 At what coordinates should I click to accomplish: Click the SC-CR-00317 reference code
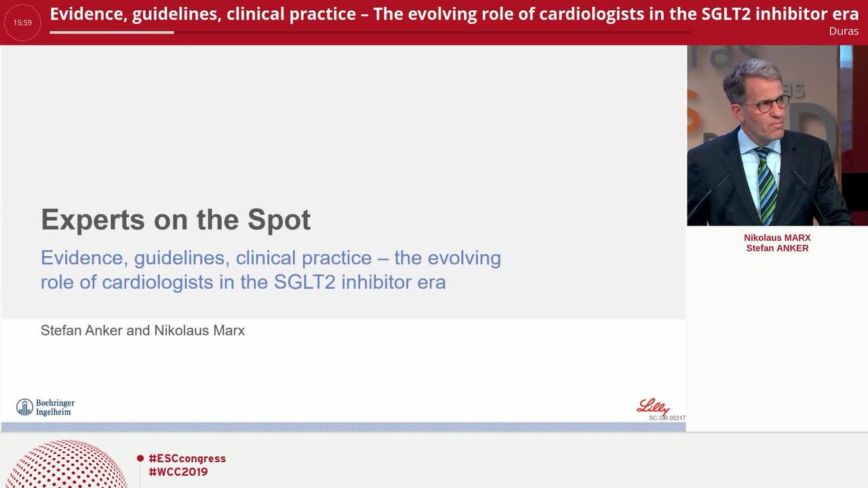coord(667,418)
